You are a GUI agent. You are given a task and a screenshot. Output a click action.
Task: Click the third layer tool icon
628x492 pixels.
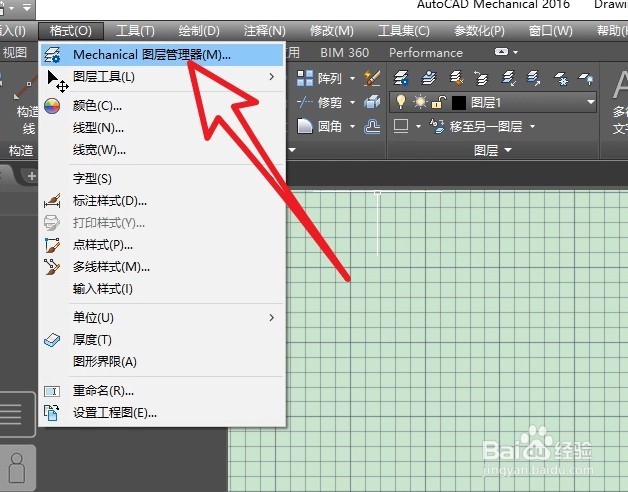(x=456, y=78)
